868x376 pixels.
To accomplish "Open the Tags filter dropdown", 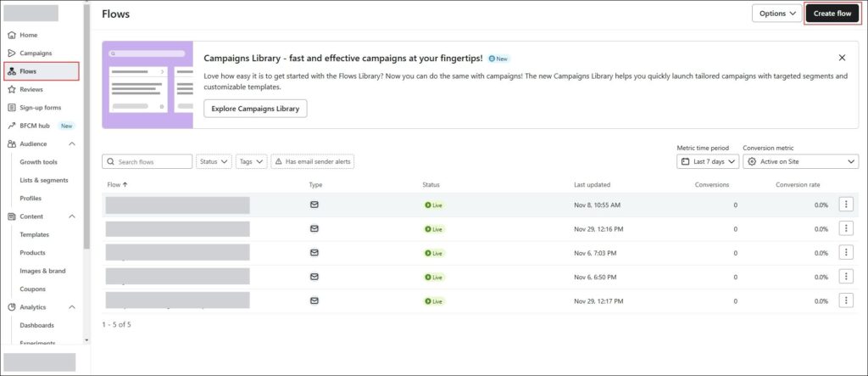I will (251, 162).
